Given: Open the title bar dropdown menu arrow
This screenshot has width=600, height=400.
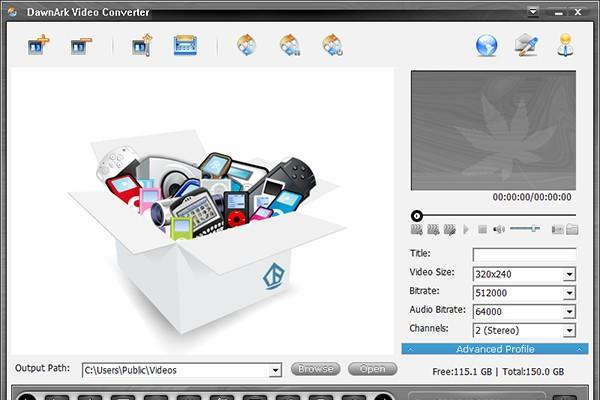Looking at the screenshot, I should point(533,12).
